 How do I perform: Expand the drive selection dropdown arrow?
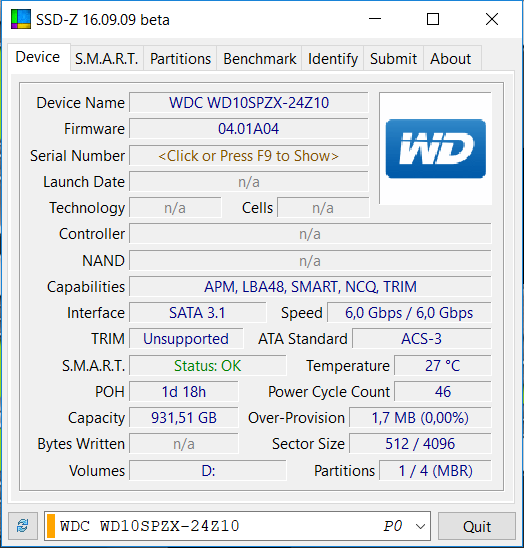pyautogui.click(x=420, y=526)
